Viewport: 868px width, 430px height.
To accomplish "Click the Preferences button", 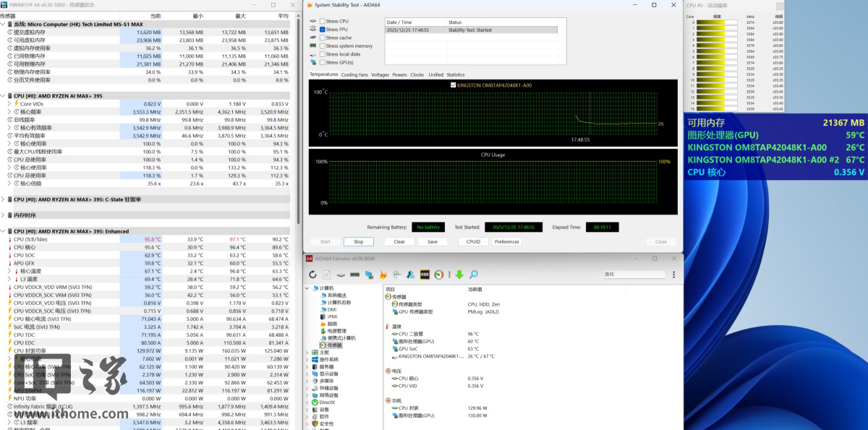I will 506,241.
